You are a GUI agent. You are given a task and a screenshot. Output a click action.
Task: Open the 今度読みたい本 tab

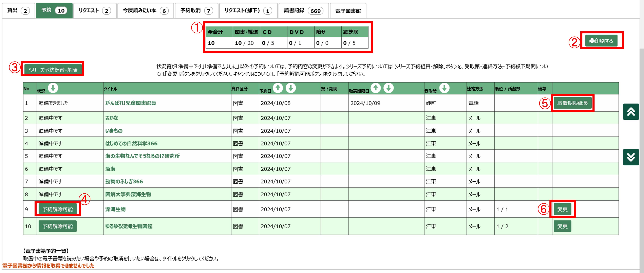click(145, 11)
